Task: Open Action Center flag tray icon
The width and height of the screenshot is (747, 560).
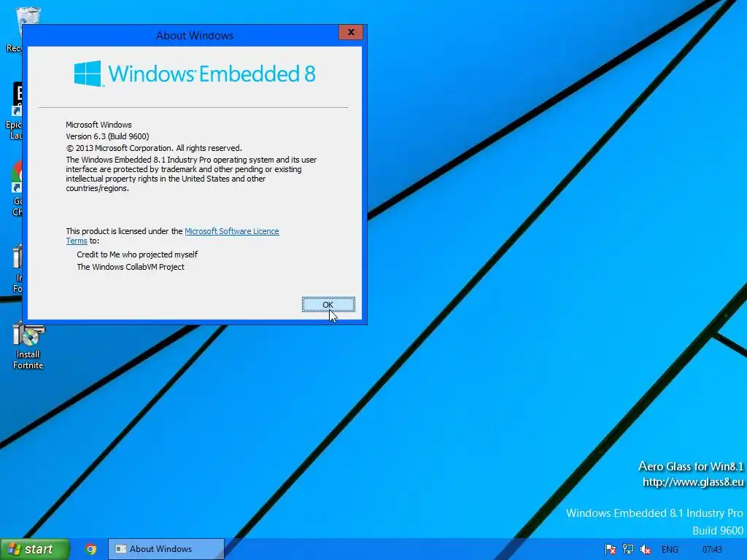Action: point(611,550)
